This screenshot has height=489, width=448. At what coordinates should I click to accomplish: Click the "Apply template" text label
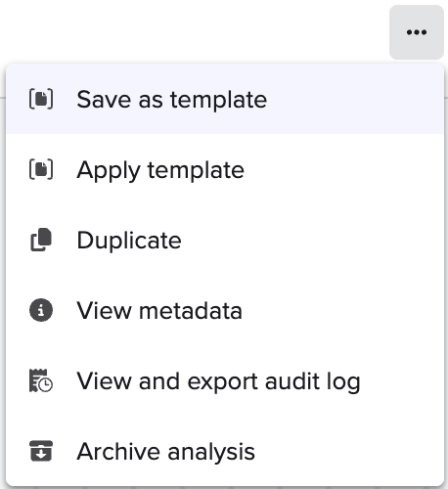click(x=160, y=170)
